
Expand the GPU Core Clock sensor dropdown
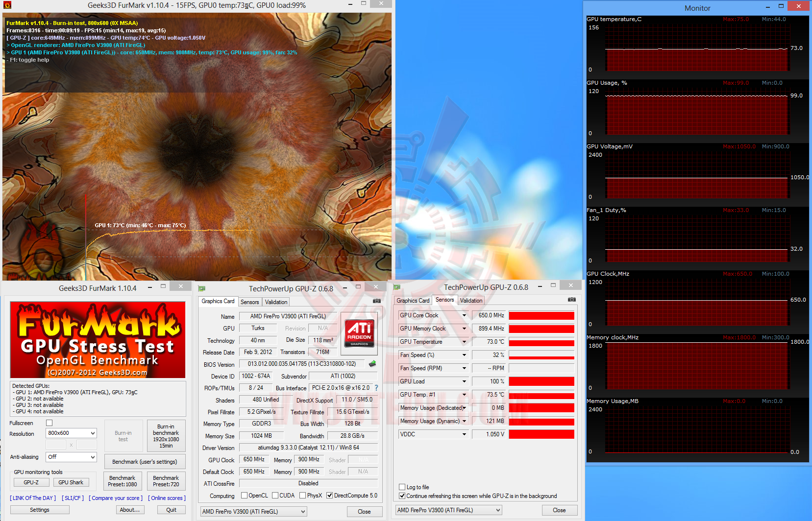click(x=464, y=315)
